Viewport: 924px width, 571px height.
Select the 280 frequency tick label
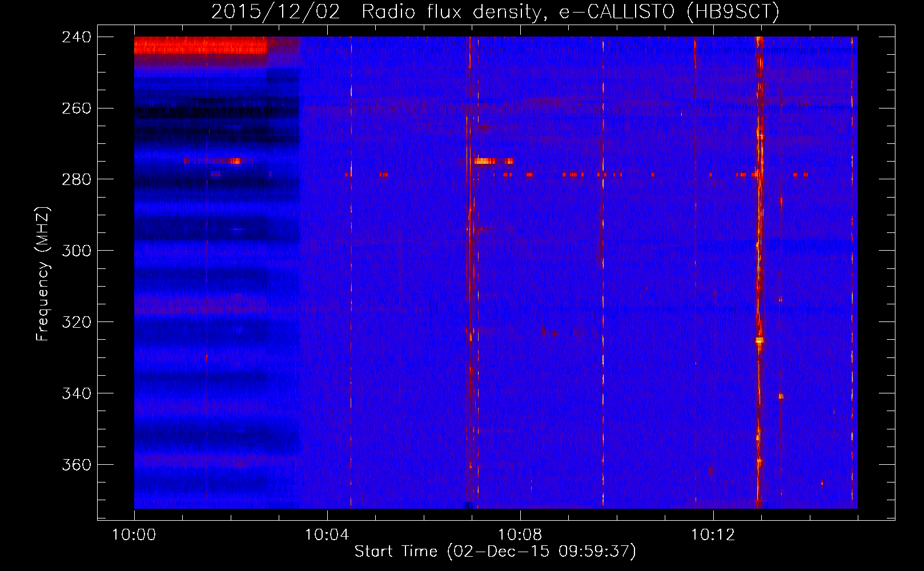(x=77, y=180)
